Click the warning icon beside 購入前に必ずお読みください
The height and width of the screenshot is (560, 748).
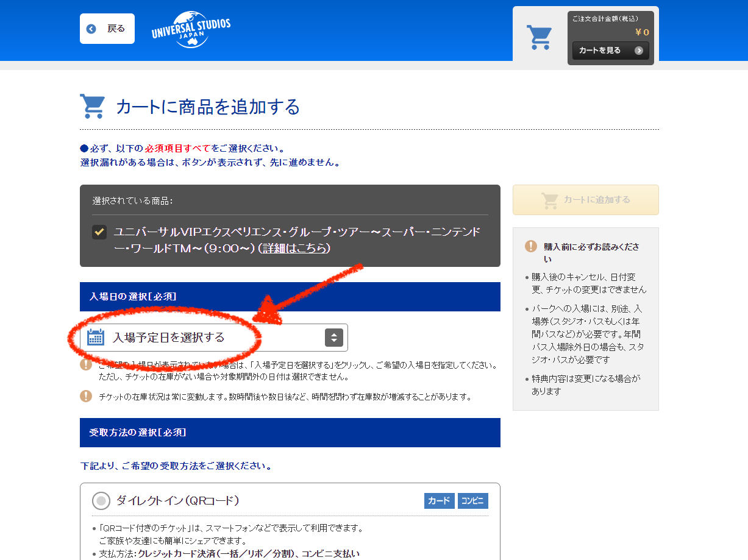click(x=531, y=246)
